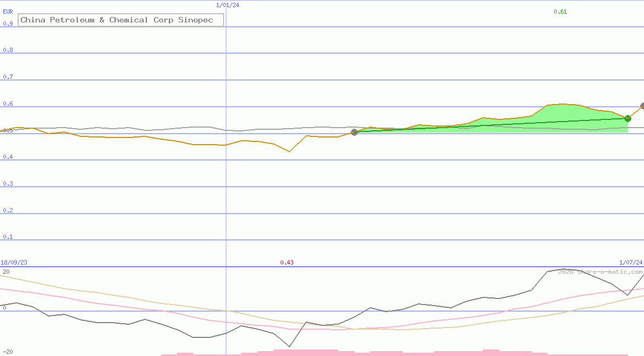Image resolution: width=644 pixels, height=356 pixels.
Task: Click the 18/09/23 start date label
Action: click(x=14, y=262)
